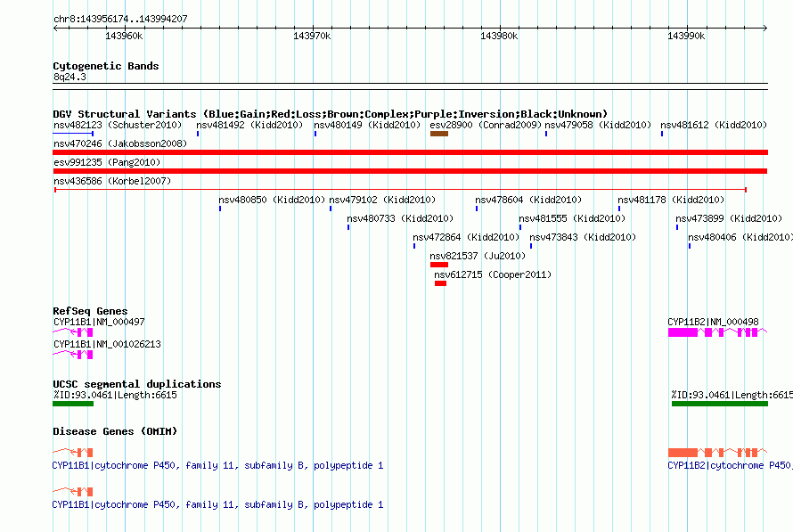This screenshot has width=793, height=532.
Task: Click the 143990k scale label
Action: (686, 36)
